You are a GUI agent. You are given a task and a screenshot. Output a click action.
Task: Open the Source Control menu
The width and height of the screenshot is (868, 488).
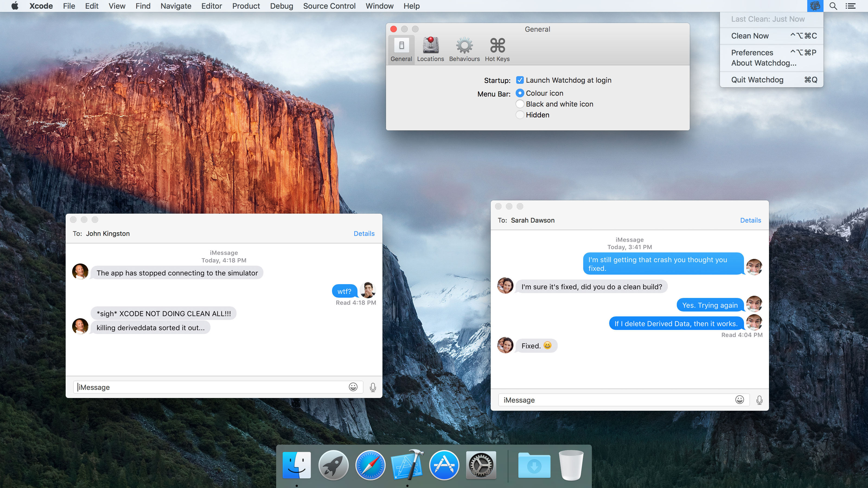point(329,6)
